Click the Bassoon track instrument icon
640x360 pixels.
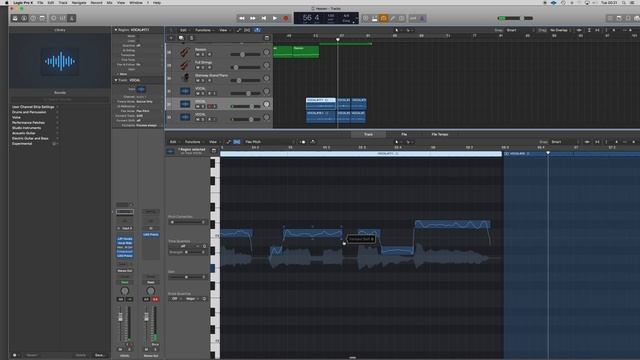coord(185,52)
